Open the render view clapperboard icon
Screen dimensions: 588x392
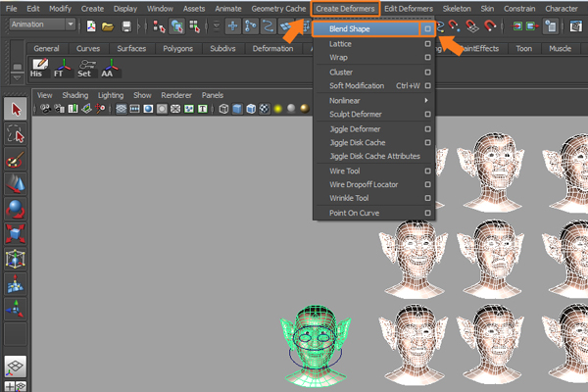click(576, 26)
